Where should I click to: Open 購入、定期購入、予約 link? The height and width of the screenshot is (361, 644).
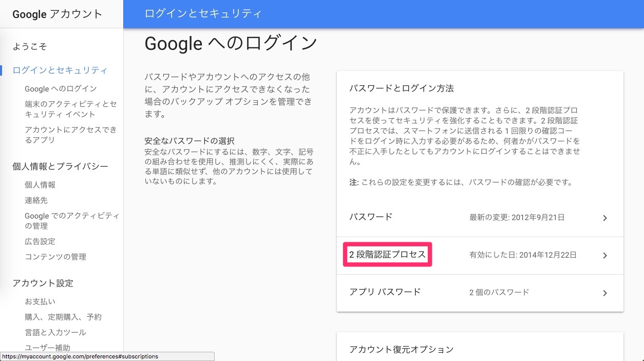63,317
